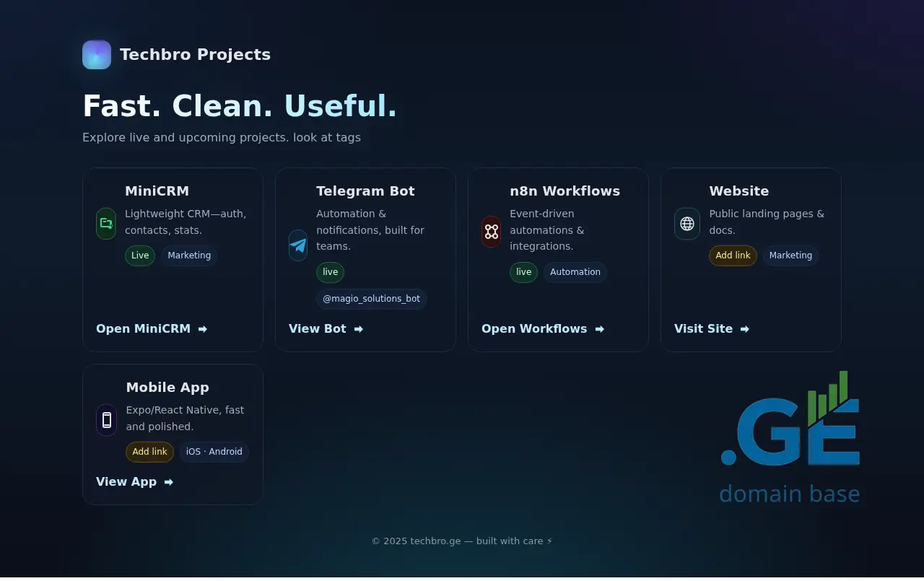Image resolution: width=924 pixels, height=581 pixels.
Task: Select the Automation tag
Action: (575, 272)
